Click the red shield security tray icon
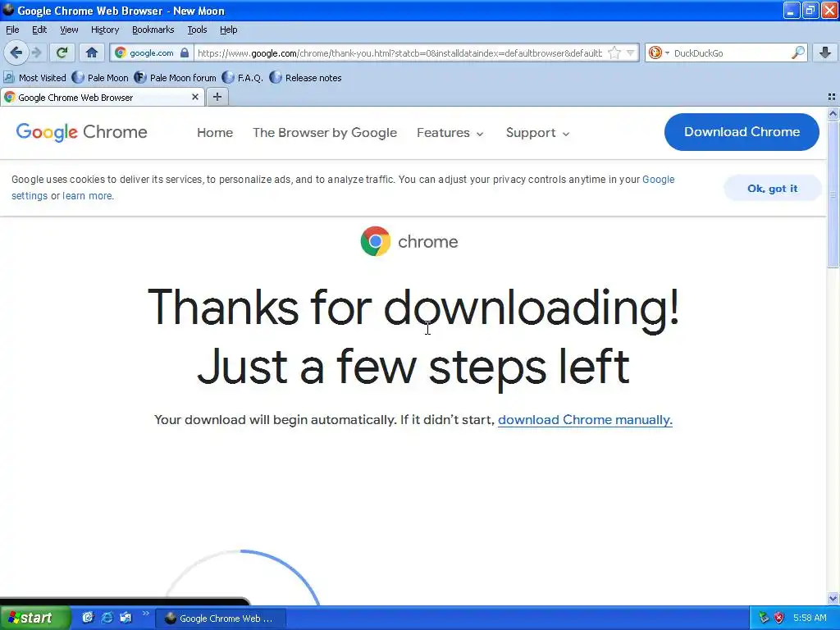The width and height of the screenshot is (840, 630). point(779,618)
